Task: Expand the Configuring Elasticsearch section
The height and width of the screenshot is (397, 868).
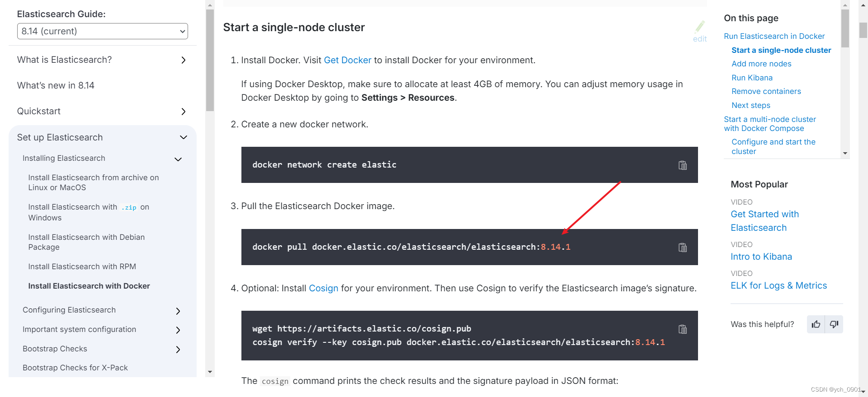Action: (178, 311)
